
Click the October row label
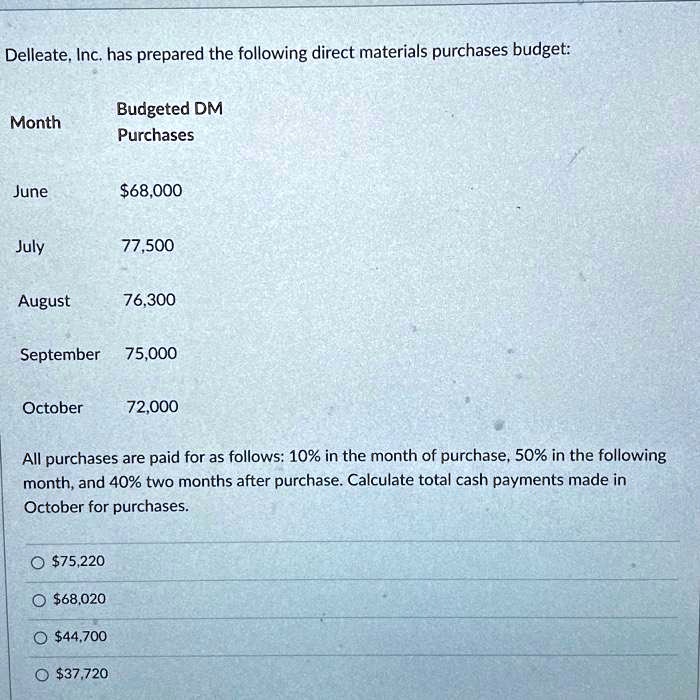coord(52,407)
